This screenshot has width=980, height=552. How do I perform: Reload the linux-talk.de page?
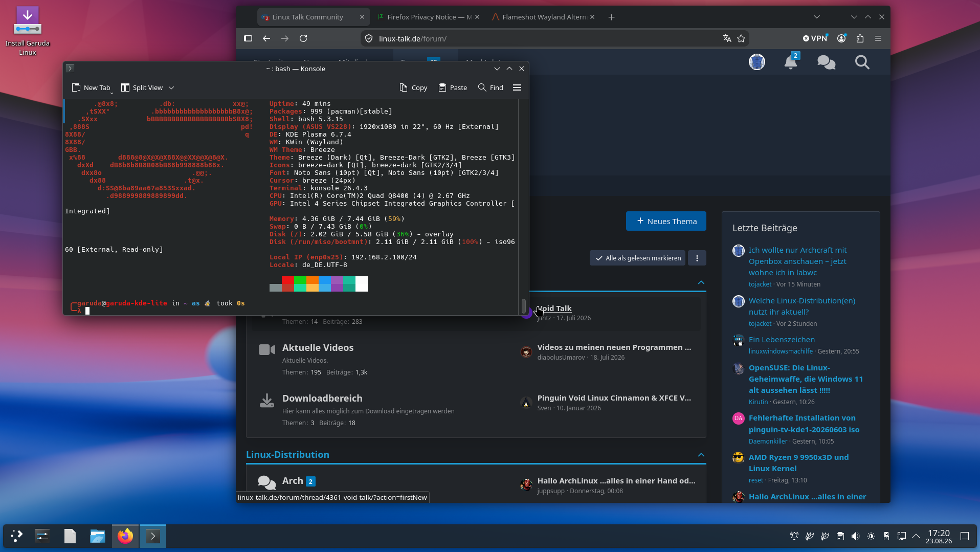pyautogui.click(x=303, y=38)
